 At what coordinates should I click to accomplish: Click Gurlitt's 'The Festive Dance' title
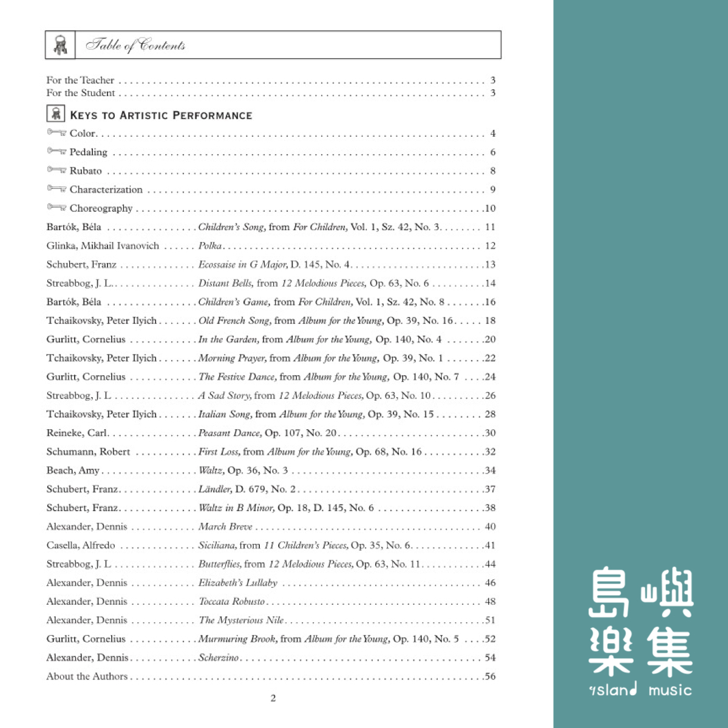pos(238,376)
